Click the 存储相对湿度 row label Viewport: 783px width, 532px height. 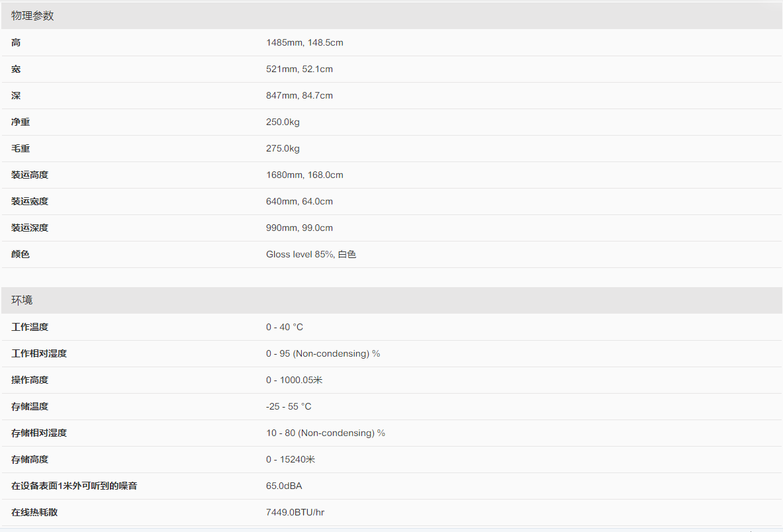39,433
